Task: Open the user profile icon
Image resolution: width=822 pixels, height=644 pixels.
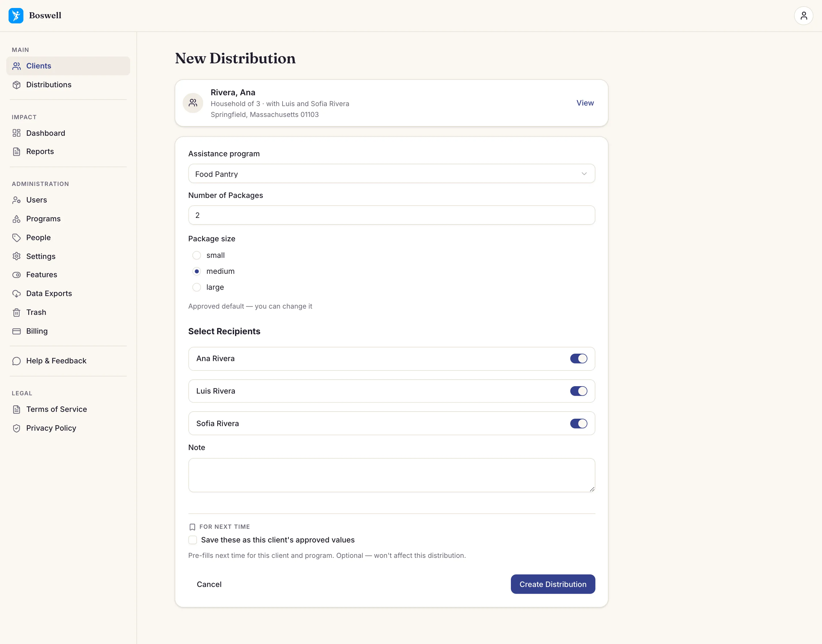Action: click(x=803, y=15)
